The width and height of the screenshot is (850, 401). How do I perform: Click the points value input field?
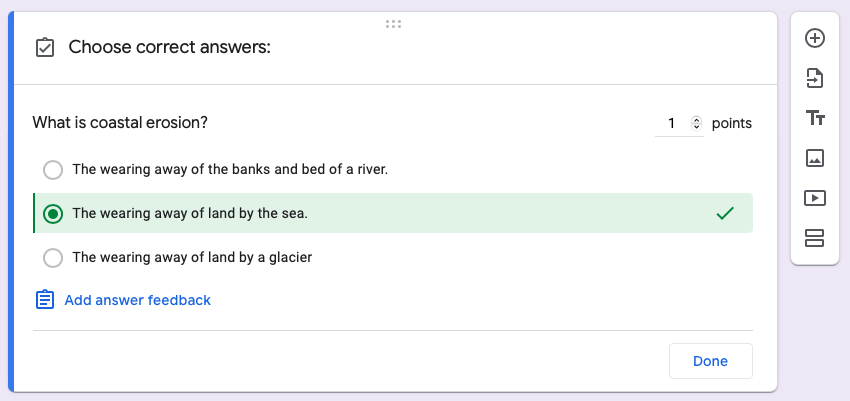[x=672, y=124]
